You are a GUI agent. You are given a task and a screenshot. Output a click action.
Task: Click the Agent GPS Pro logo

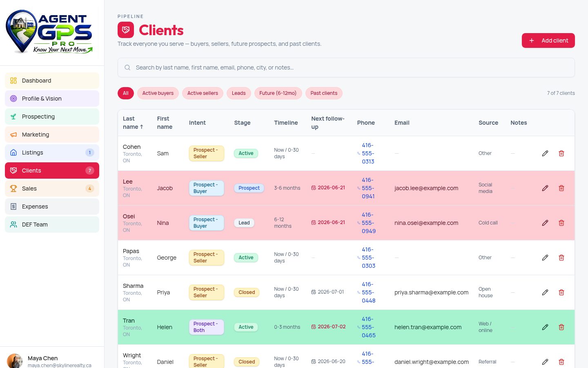coord(49,32)
